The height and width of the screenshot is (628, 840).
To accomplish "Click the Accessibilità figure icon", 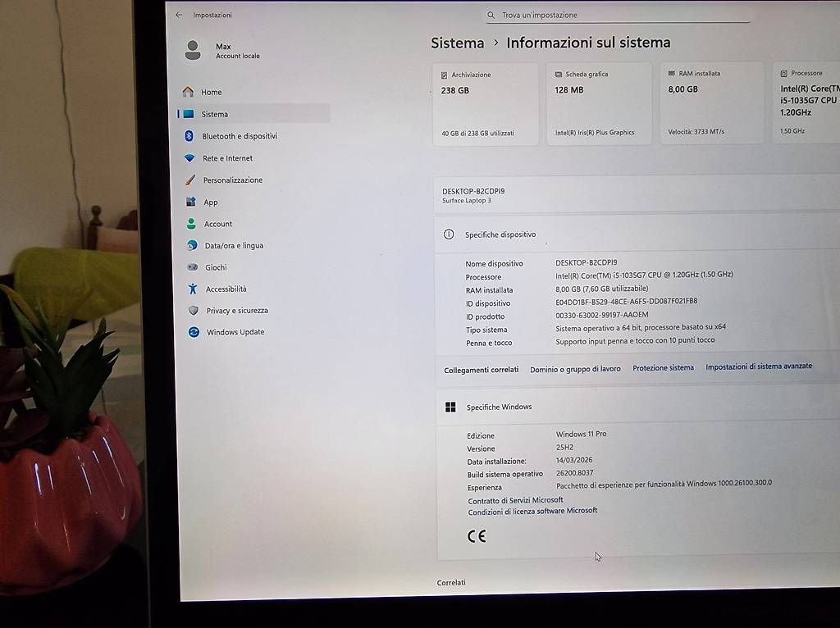I will (193, 289).
